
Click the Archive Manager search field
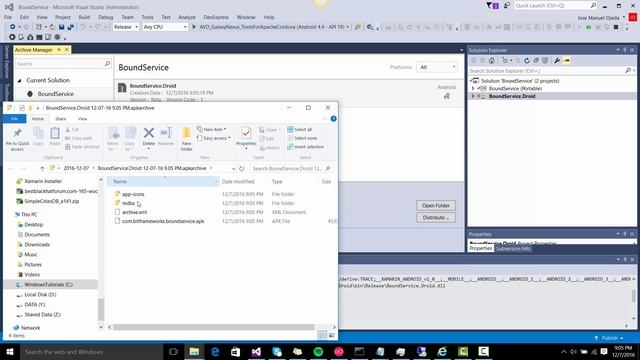pyautogui.click(x=63, y=64)
